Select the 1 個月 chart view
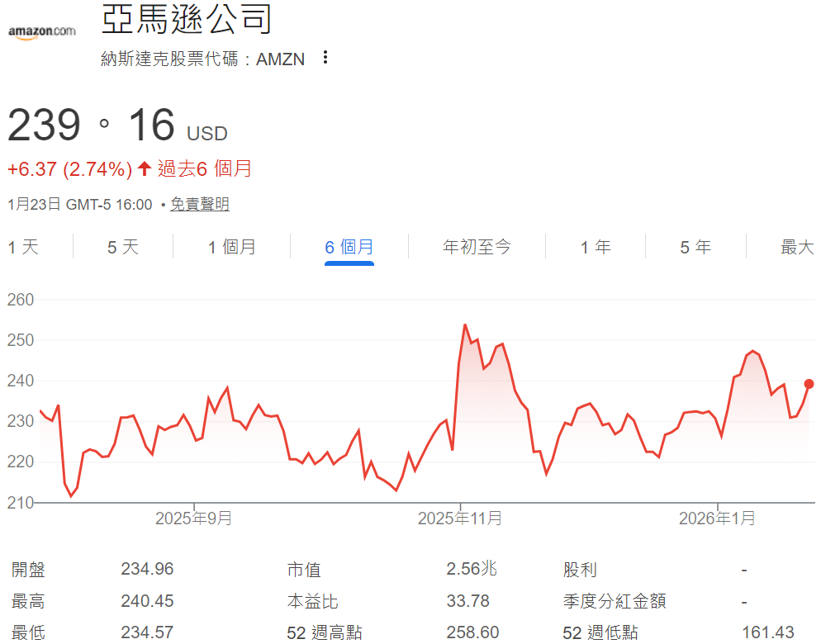Viewport: 821px width, 644px height. (231, 247)
